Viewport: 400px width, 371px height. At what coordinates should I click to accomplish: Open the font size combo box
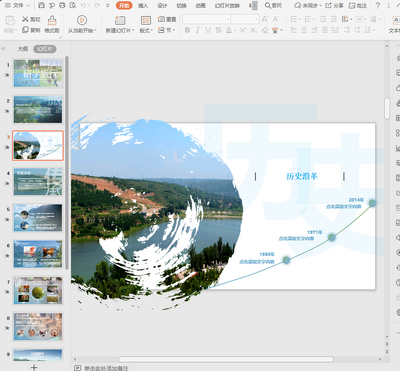[245, 19]
